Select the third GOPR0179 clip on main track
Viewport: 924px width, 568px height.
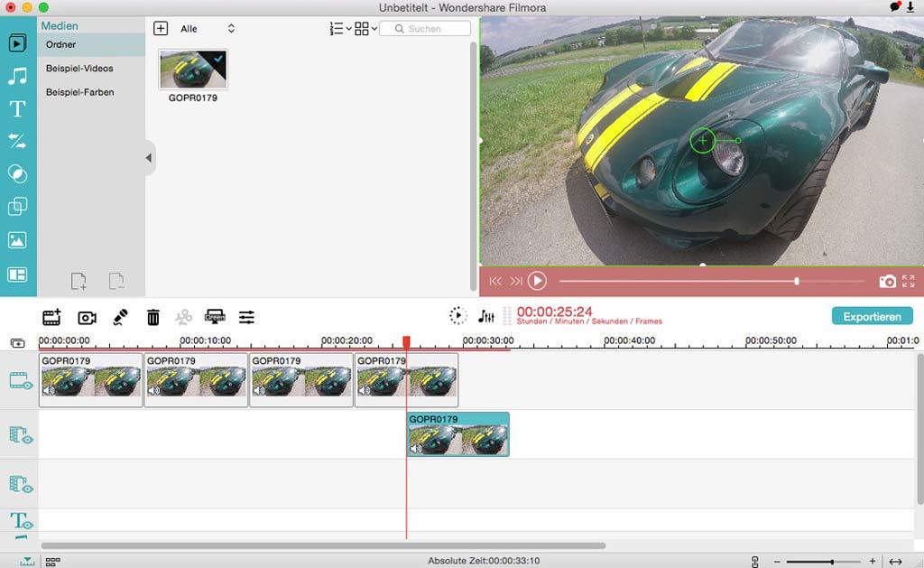pyautogui.click(x=301, y=380)
